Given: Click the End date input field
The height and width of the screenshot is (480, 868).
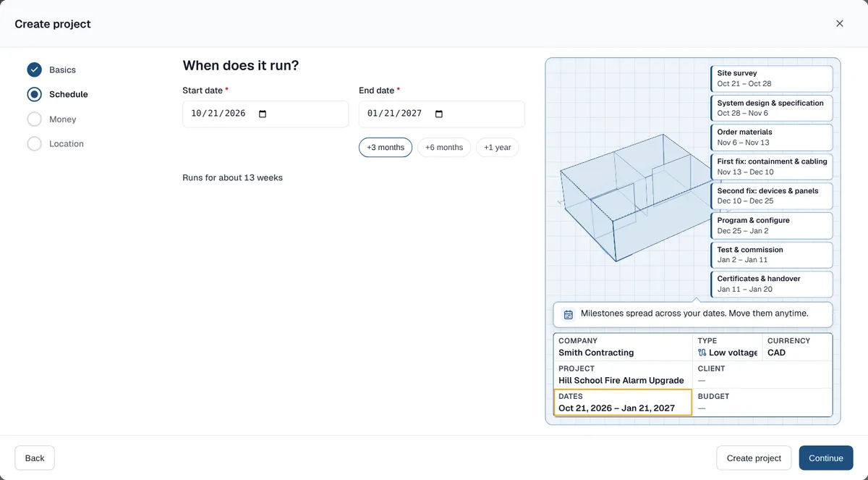Looking at the screenshot, I should coord(442,114).
